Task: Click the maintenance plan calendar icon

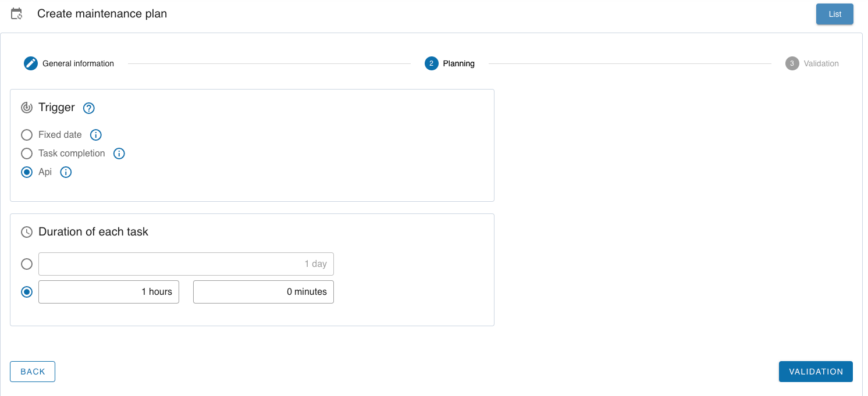Action: pyautogui.click(x=17, y=14)
